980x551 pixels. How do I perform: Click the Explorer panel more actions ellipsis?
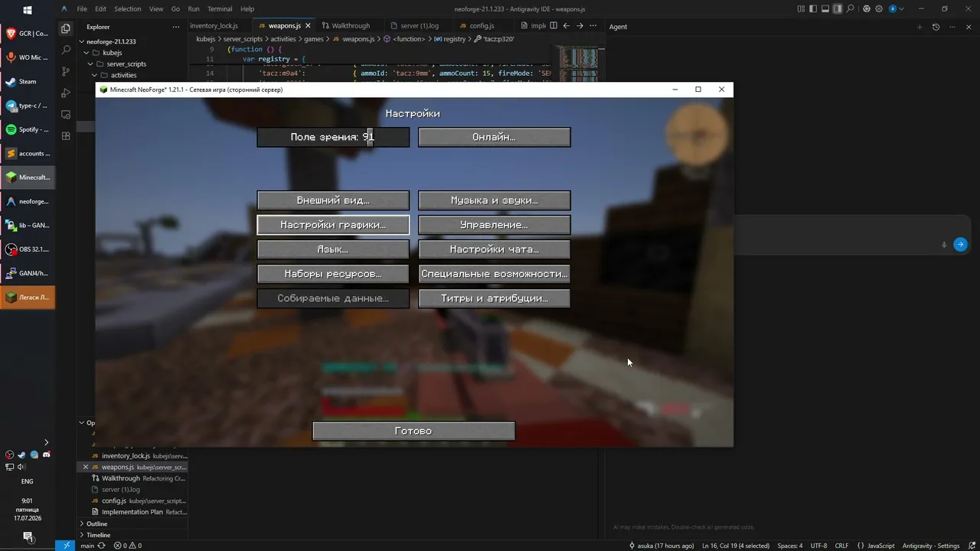(x=178, y=27)
